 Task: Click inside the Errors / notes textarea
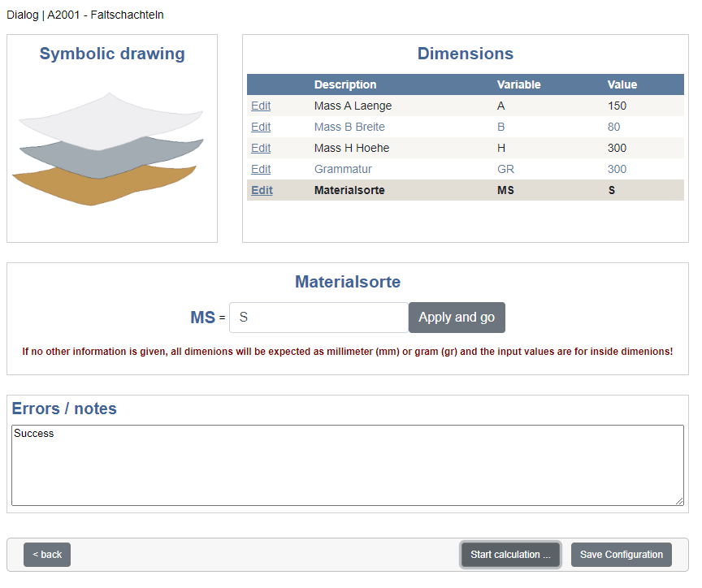click(x=348, y=465)
